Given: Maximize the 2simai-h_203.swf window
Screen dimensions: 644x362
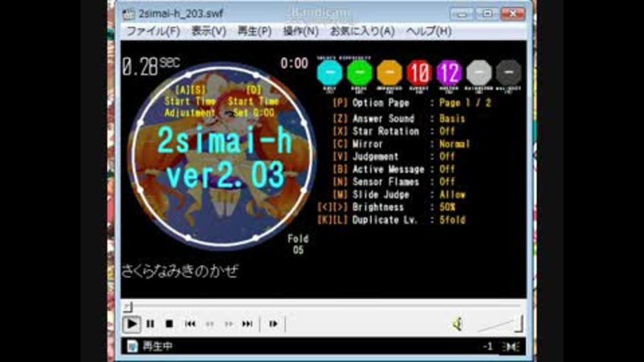Looking at the screenshot, I should coord(487,14).
